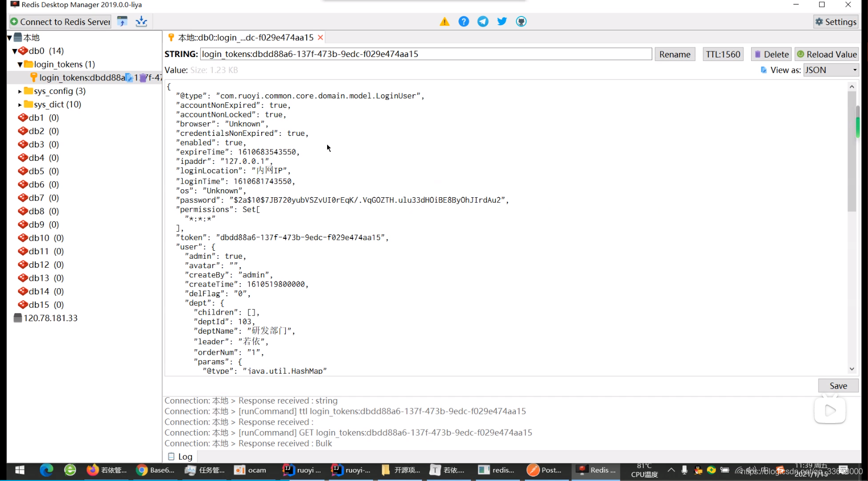Click value editor scroll down arrow
This screenshot has width=868, height=481.
tap(852, 369)
